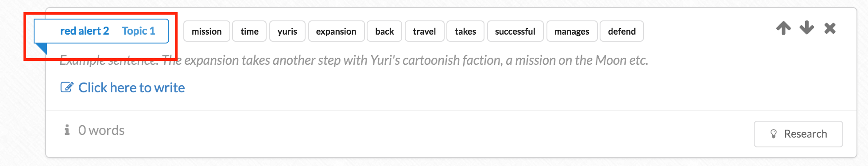868x166 pixels.
Task: Remove the topic block with X icon
Action: coord(830,28)
